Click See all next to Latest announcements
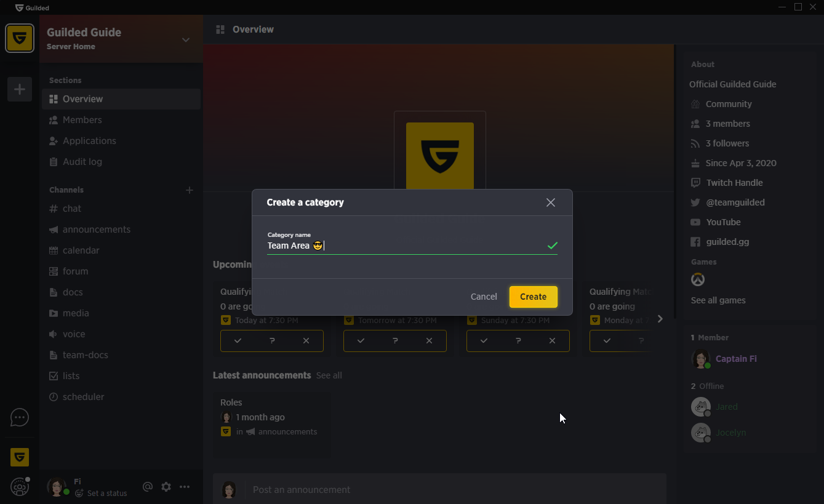The image size is (824, 504). [x=329, y=375]
